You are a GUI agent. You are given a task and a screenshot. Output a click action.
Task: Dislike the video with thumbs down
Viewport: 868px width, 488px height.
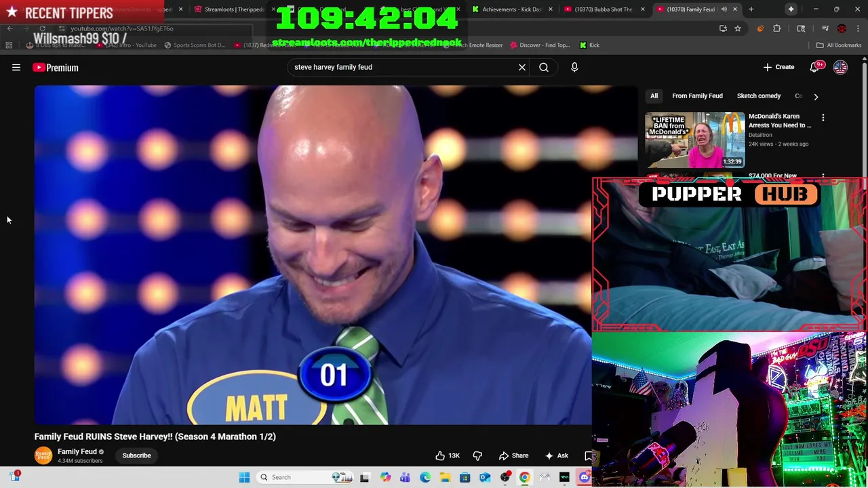pos(477,455)
